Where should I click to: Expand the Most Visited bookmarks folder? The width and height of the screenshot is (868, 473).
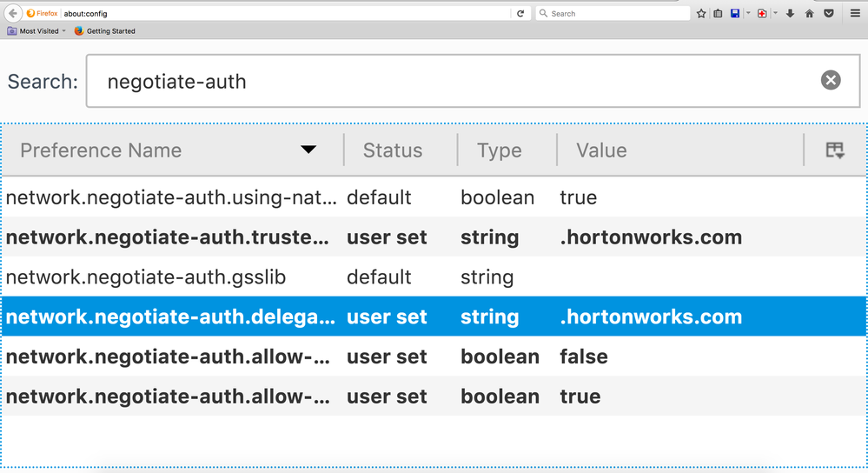click(36, 31)
